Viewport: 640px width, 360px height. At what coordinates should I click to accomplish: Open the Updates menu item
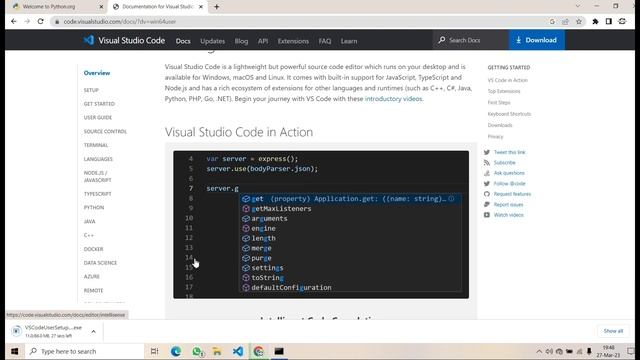point(213,41)
